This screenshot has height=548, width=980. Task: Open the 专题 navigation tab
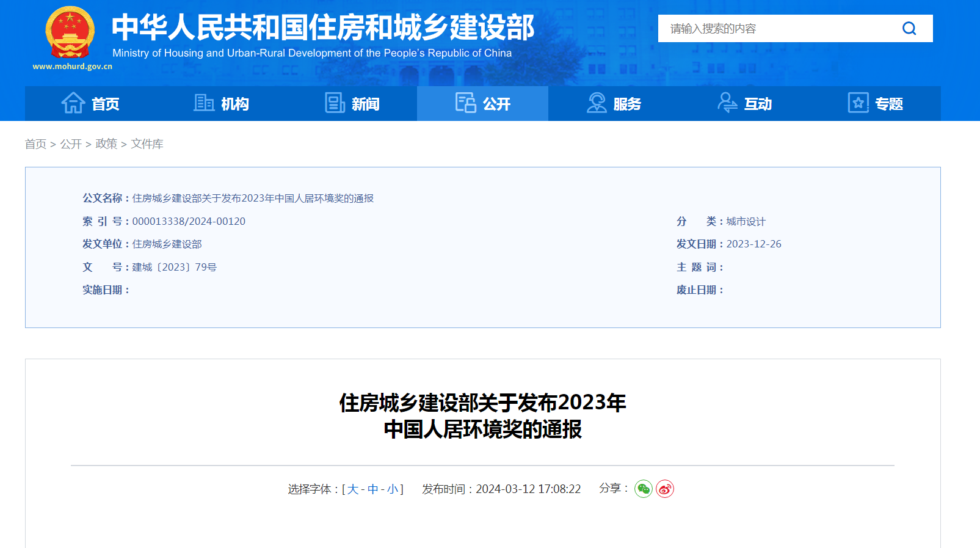(875, 103)
